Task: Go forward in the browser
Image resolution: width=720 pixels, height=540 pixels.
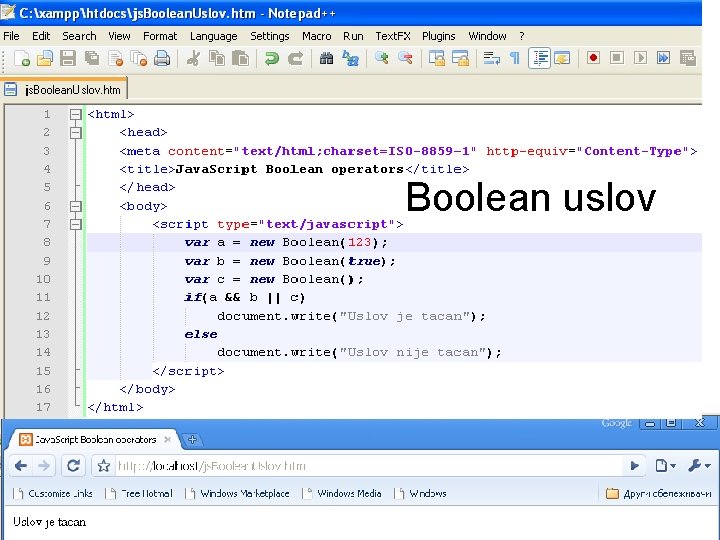Action: (45, 466)
